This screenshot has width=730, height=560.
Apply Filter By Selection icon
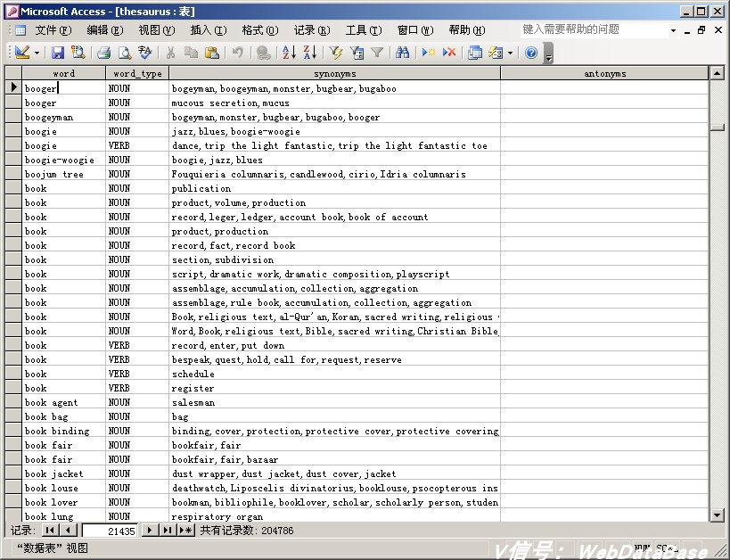[336, 53]
